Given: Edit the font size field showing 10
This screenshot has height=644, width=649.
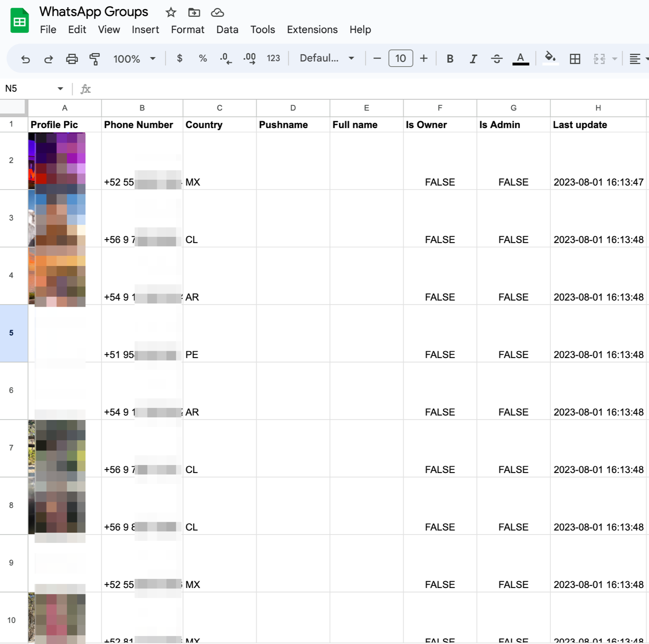Looking at the screenshot, I should point(401,58).
